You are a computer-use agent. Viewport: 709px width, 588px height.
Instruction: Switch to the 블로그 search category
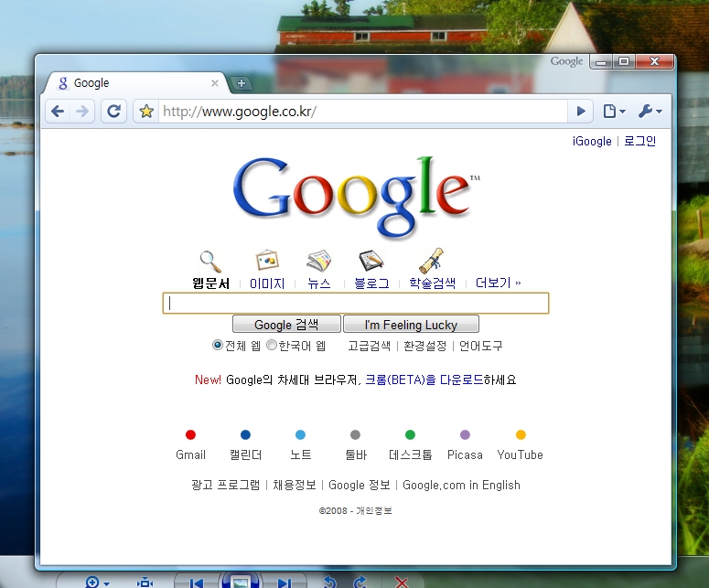(x=371, y=283)
